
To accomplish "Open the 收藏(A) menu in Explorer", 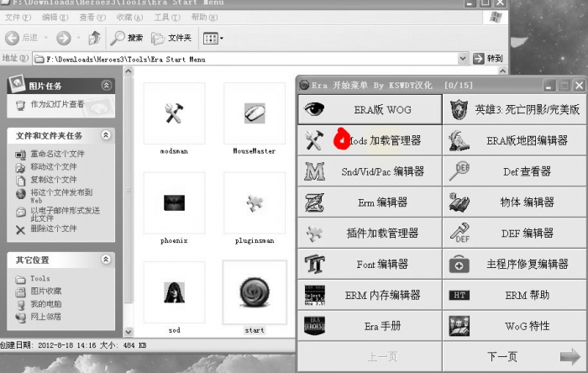I will pyautogui.click(x=129, y=18).
